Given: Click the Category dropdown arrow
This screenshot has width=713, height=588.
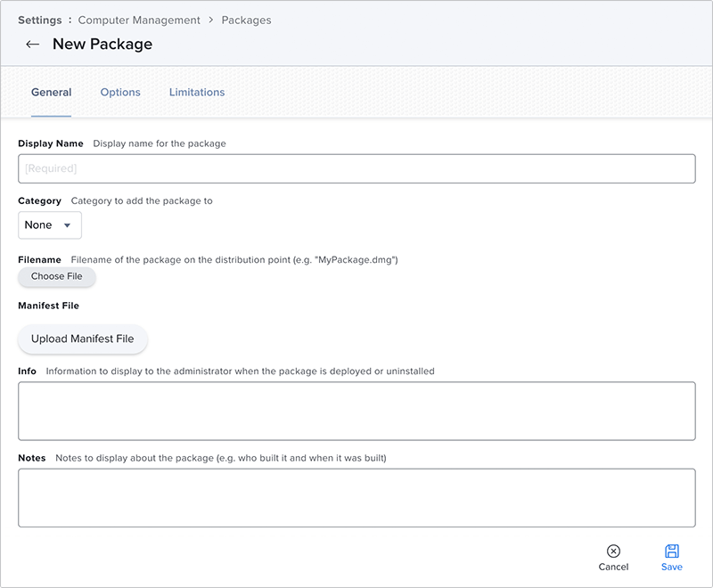Looking at the screenshot, I should point(67,225).
